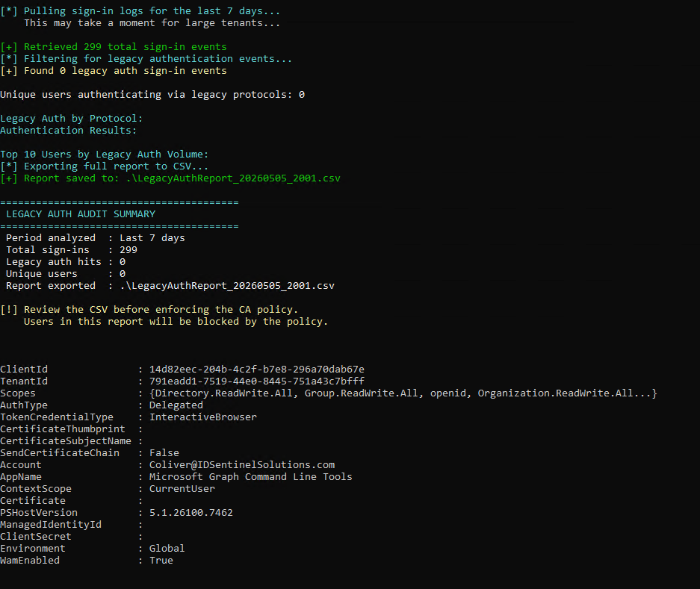Click the 'Pulling sign-in logs for the last 7 days...' line
The image size is (700, 589).
click(x=140, y=10)
